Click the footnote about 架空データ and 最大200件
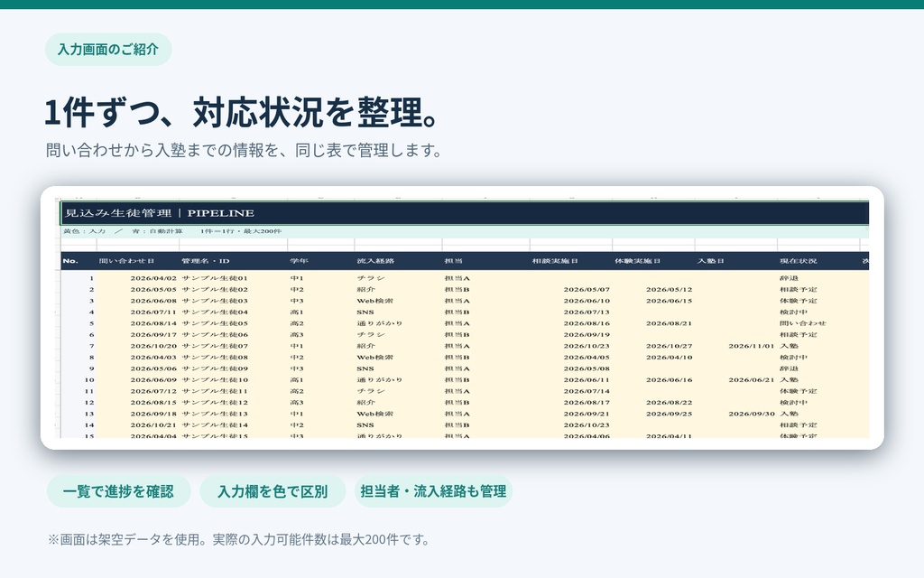The width and height of the screenshot is (924, 578). click(x=238, y=540)
